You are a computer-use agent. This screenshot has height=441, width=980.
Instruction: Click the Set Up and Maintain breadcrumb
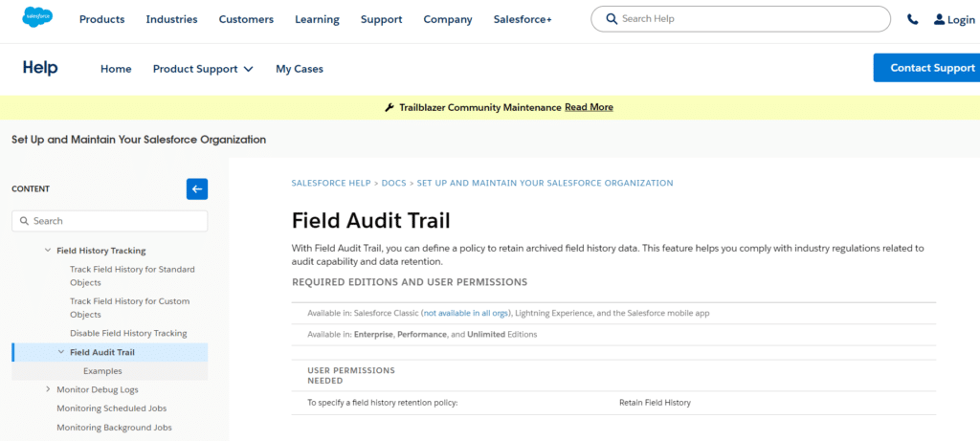click(x=545, y=183)
